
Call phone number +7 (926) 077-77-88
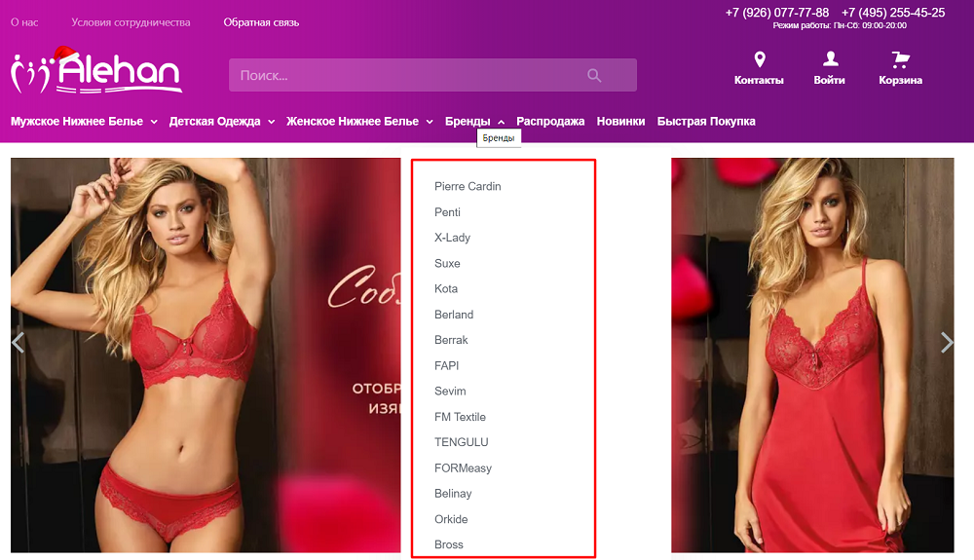[x=777, y=13]
